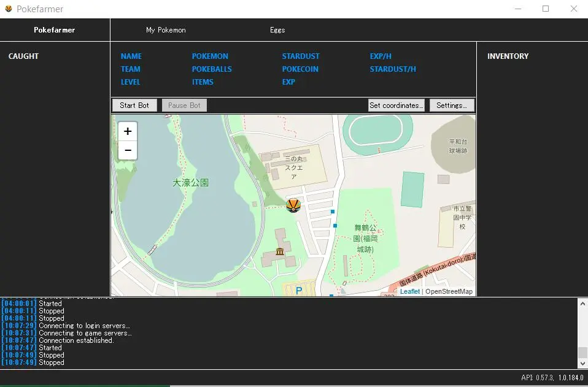Click the Pause Bot button
The image size is (588, 387).
[184, 105]
